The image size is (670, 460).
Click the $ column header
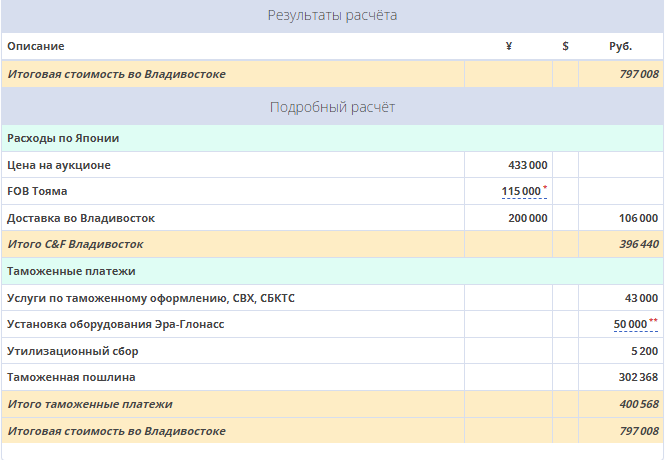pos(565,46)
